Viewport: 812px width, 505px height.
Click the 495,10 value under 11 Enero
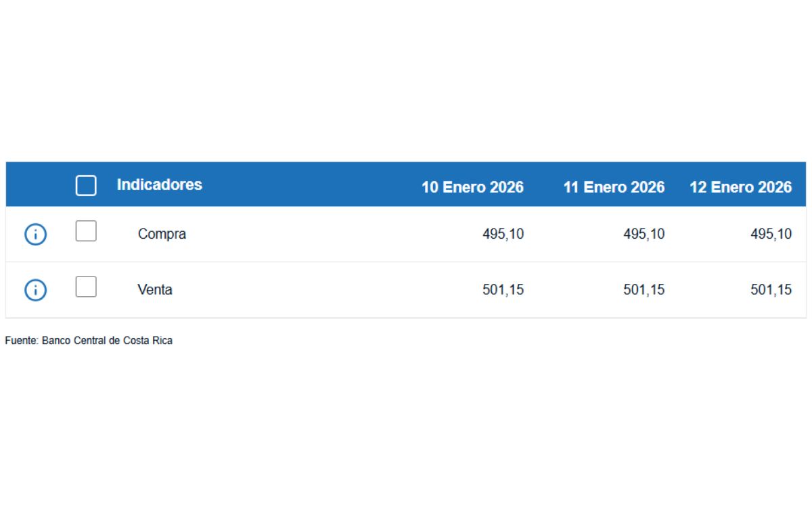click(x=643, y=234)
